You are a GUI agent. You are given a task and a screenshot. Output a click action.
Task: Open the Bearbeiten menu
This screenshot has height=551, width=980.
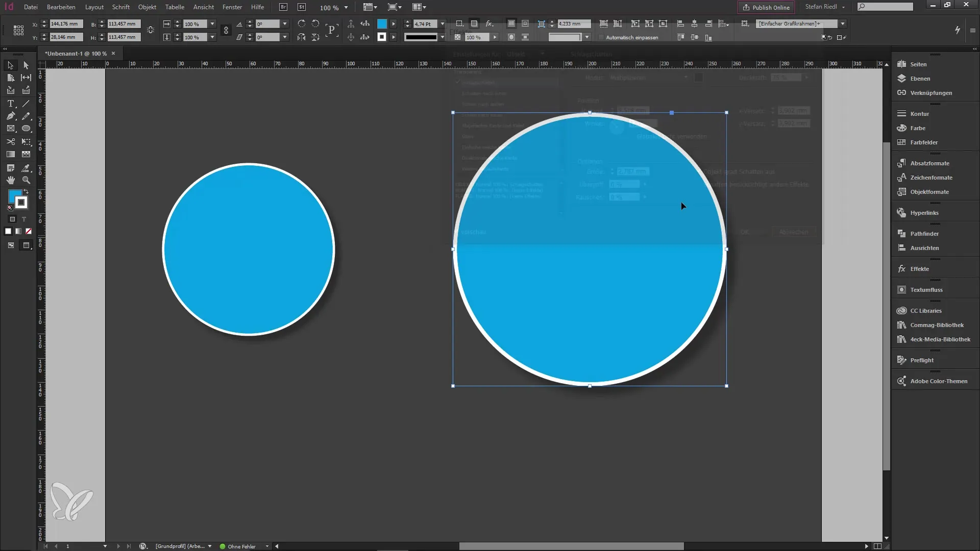tap(61, 7)
